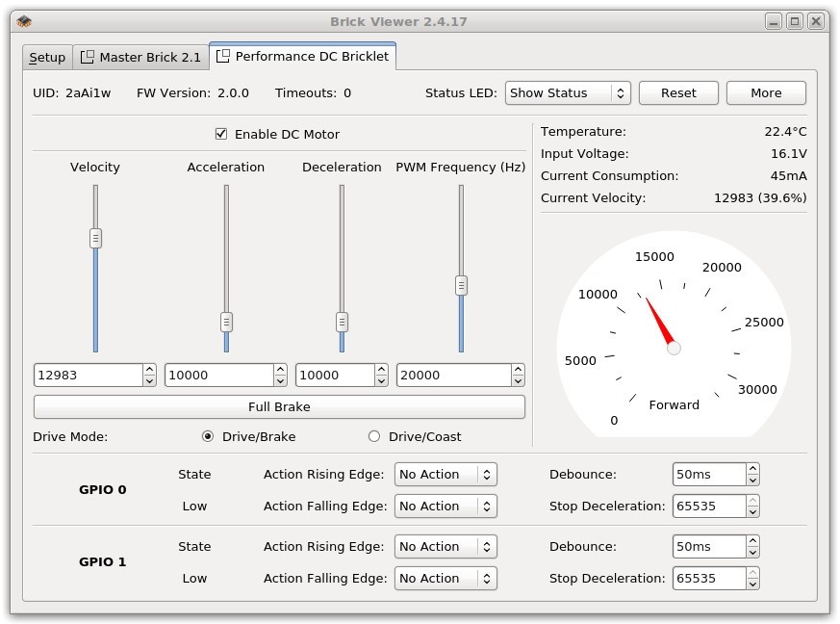Image resolution: width=840 pixels, height=624 pixels.
Task: Click the Input Voltage reading 16.1V
Action: click(x=789, y=154)
